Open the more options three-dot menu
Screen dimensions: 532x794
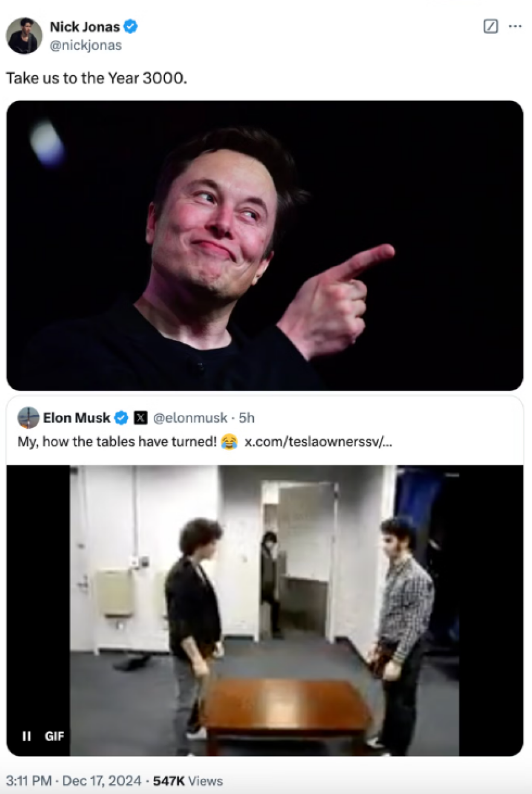coord(515,27)
